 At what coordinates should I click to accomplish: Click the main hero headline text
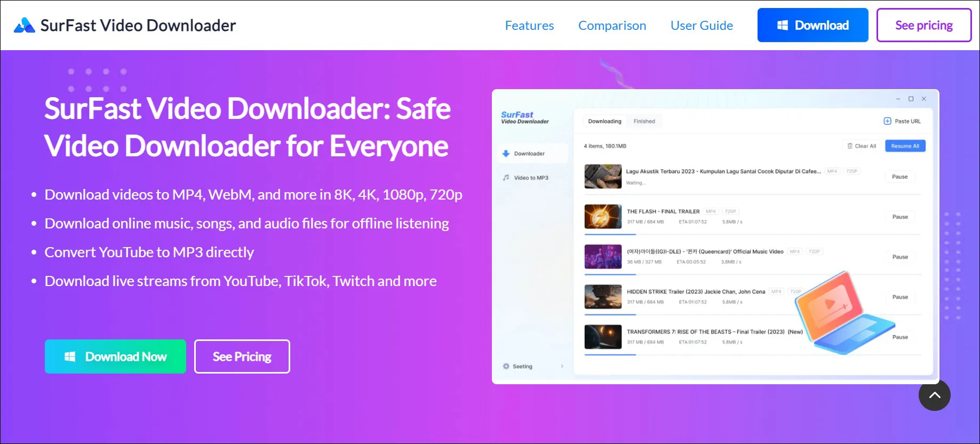247,127
